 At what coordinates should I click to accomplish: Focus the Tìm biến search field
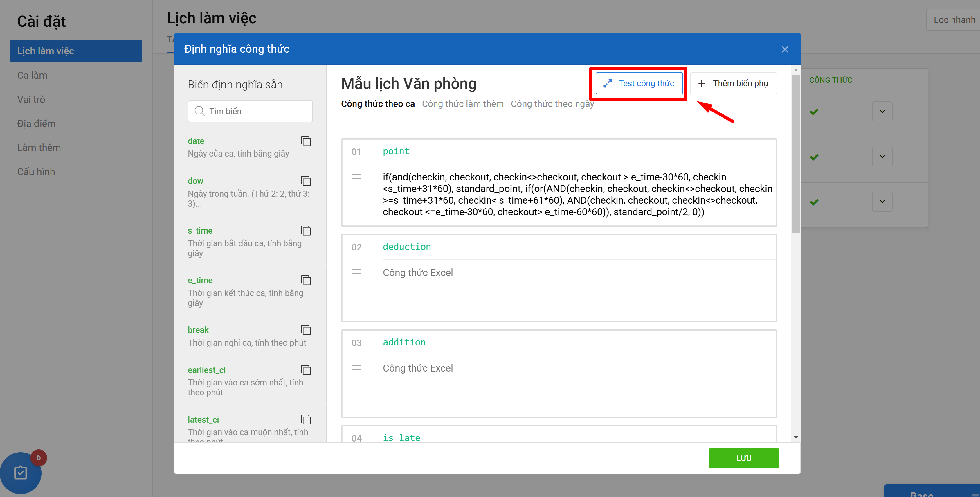coord(250,111)
